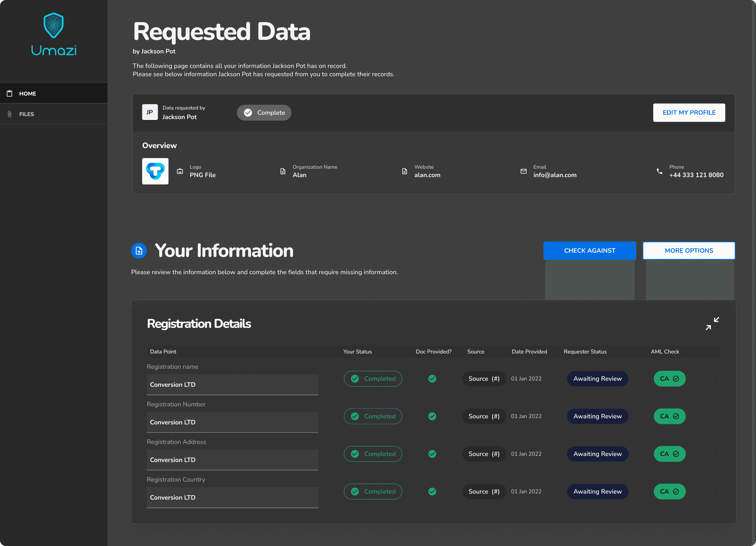Click the Logo image file icon
This screenshot has height=546, width=756.
[x=180, y=171]
